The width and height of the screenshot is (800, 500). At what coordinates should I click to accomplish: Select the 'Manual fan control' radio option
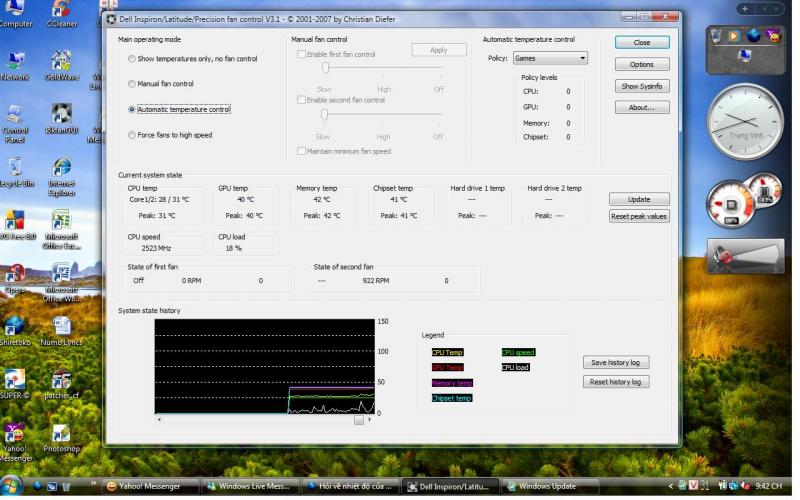click(132, 84)
